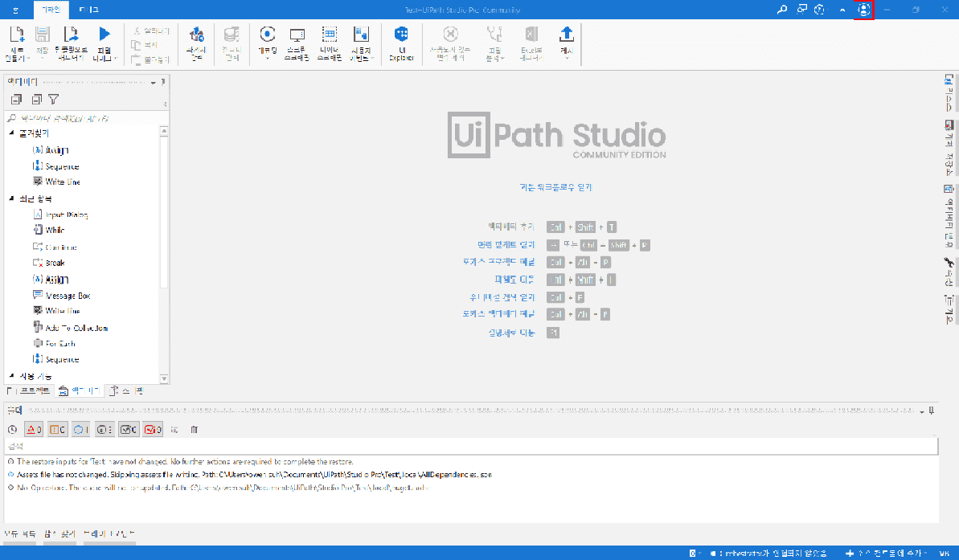Open the help icon in title bar
The height and width of the screenshot is (560, 959).
click(x=820, y=9)
